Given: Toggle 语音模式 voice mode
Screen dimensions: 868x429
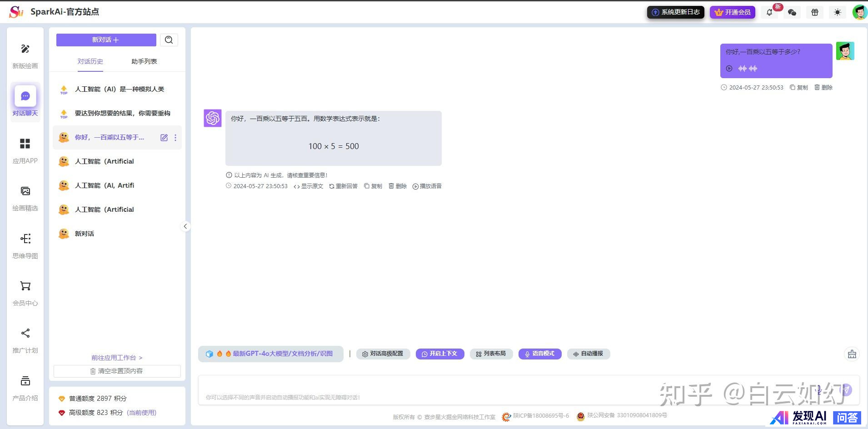Looking at the screenshot, I should point(540,354).
